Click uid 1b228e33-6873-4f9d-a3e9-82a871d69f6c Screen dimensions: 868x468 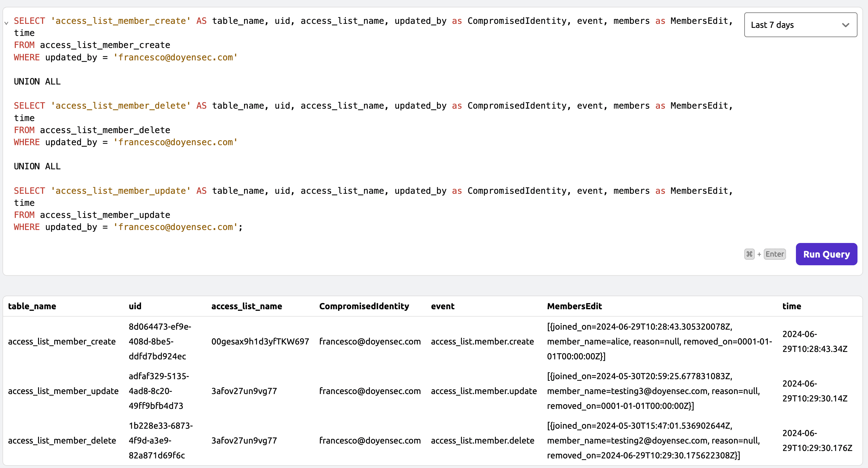click(x=160, y=440)
